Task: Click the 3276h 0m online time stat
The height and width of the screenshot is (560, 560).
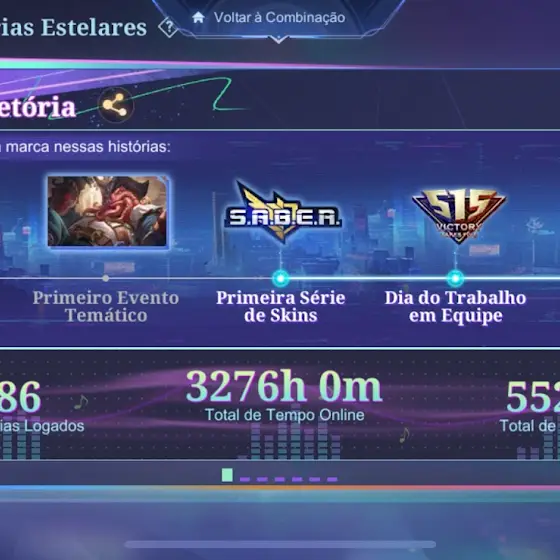Action: (284, 387)
